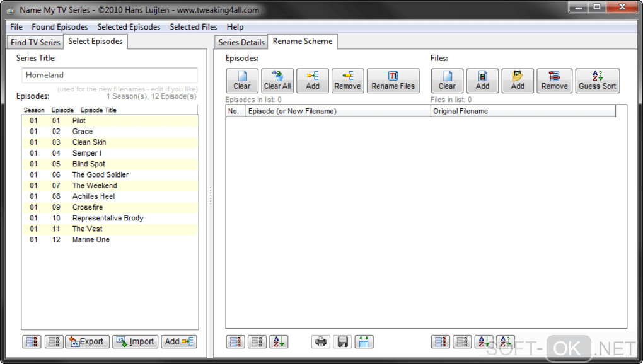Viewport: 643px width, 364px height.
Task: Switch to the Rename Scheme tab
Action: [303, 42]
